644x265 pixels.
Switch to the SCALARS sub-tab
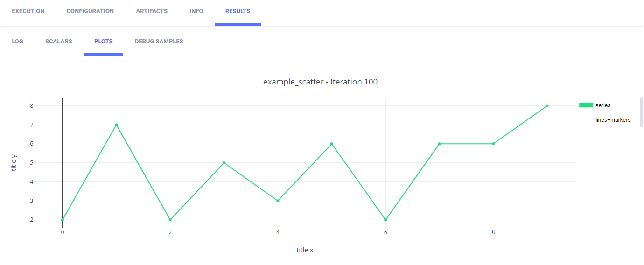[x=59, y=42]
